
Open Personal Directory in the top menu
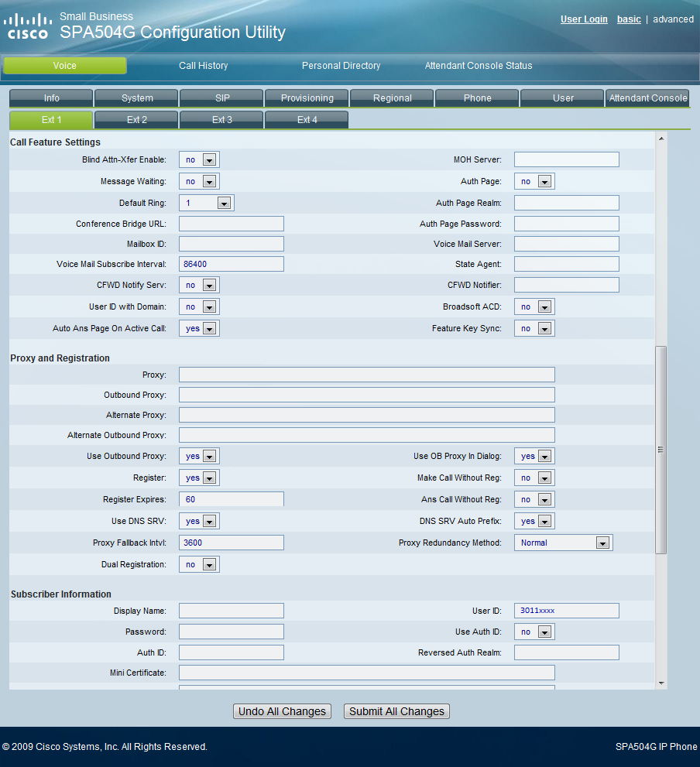click(341, 66)
